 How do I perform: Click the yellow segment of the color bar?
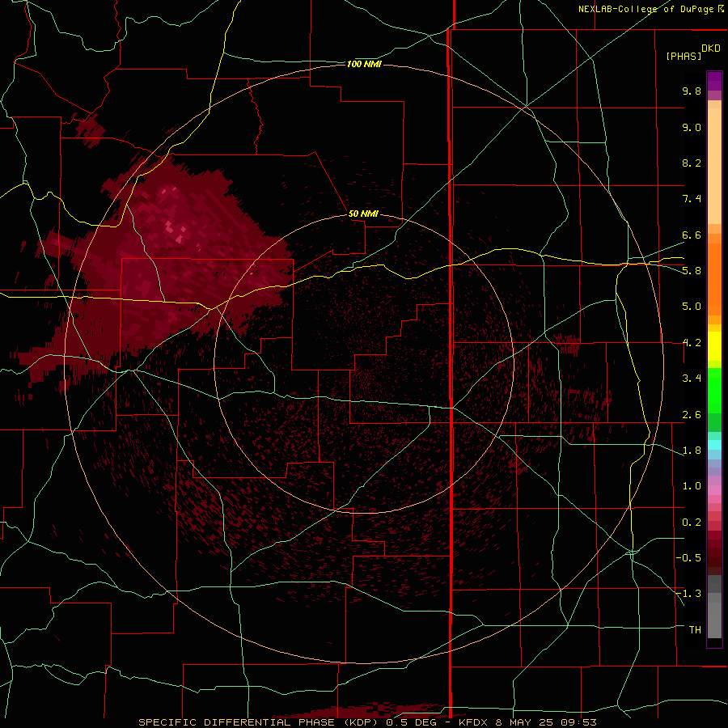[714, 346]
